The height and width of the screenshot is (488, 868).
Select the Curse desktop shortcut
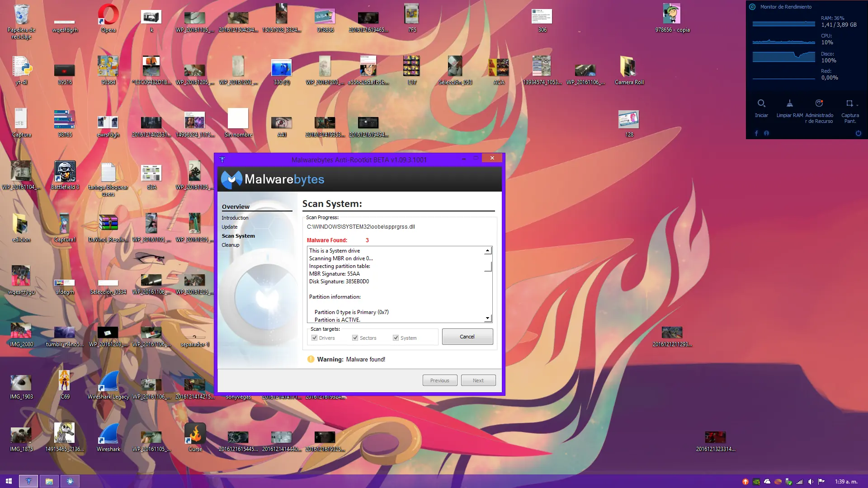coord(195,437)
